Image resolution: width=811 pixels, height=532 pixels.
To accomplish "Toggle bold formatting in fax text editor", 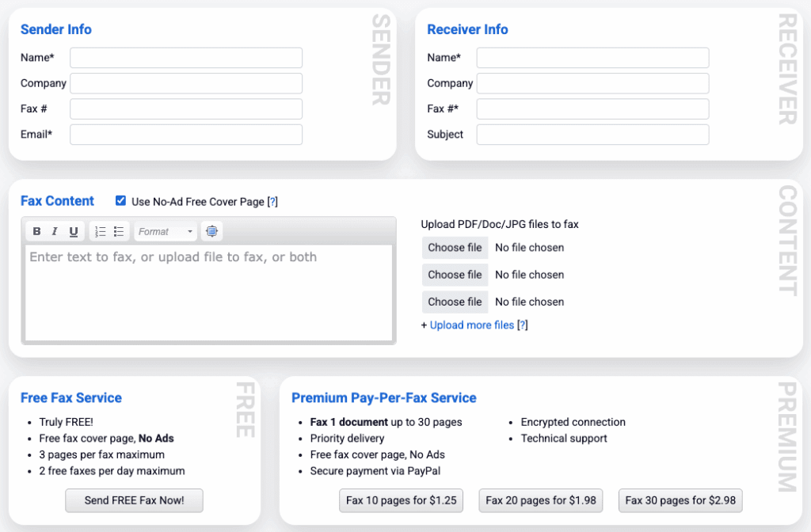I will pyautogui.click(x=36, y=230).
